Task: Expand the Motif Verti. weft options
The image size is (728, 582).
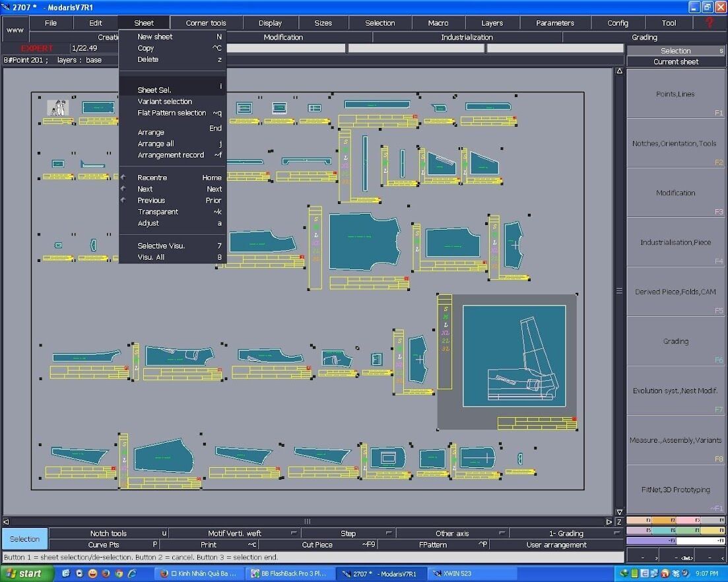Action: pos(294,533)
